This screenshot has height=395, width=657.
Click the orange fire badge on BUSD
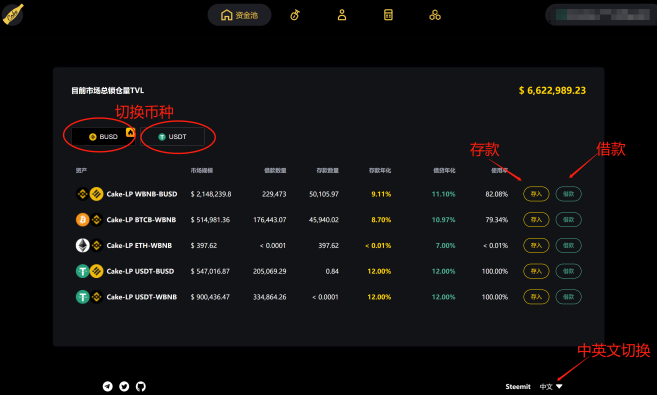(130, 132)
